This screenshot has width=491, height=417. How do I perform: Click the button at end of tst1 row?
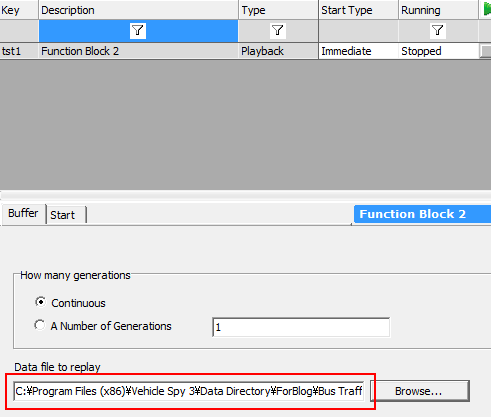click(485, 52)
